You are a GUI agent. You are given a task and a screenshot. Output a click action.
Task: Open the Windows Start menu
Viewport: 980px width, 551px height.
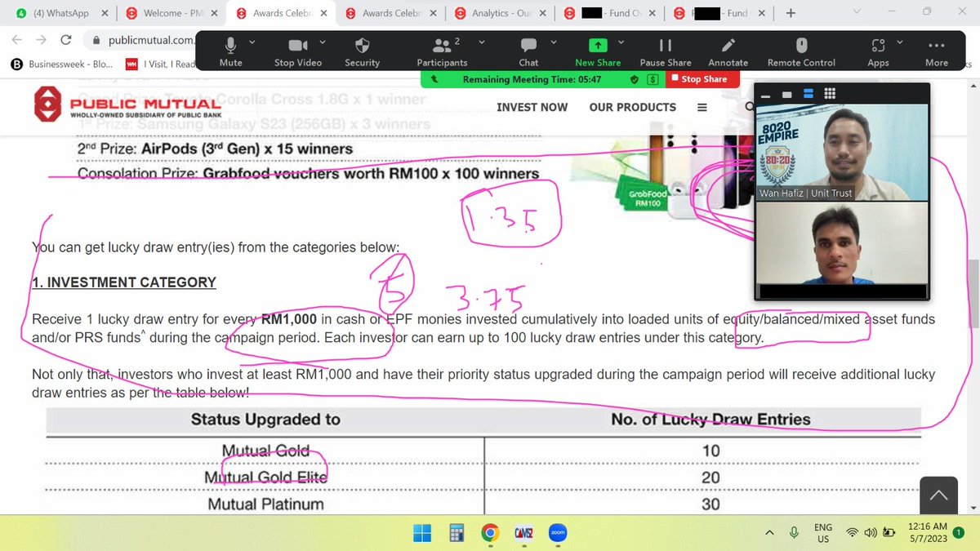coord(422,533)
